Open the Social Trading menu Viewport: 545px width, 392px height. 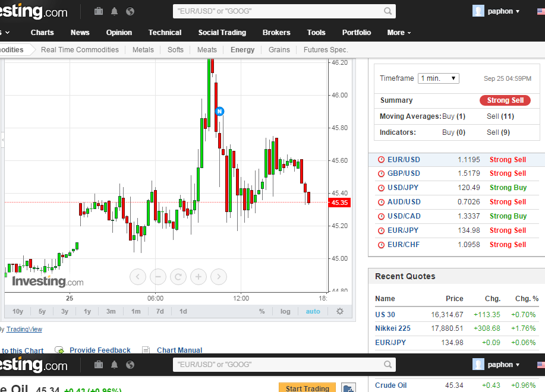pyautogui.click(x=222, y=33)
